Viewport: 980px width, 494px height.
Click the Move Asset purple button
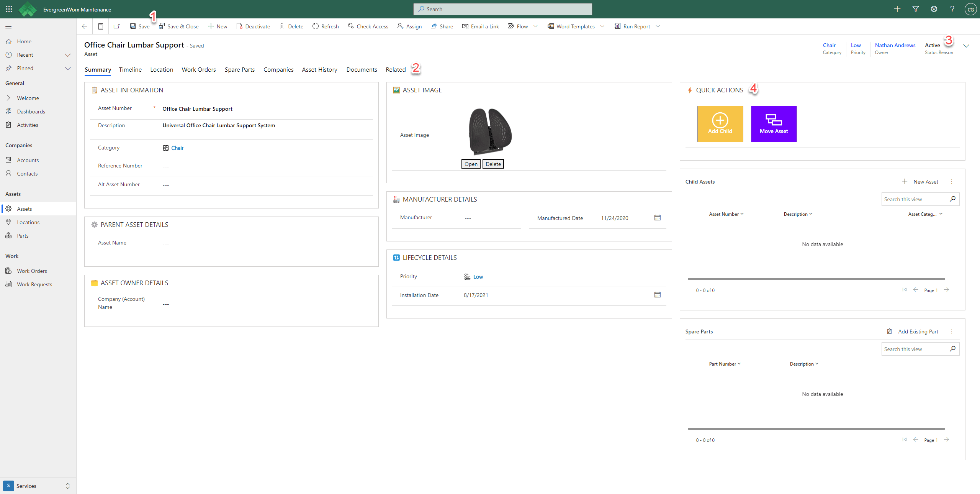coord(773,124)
